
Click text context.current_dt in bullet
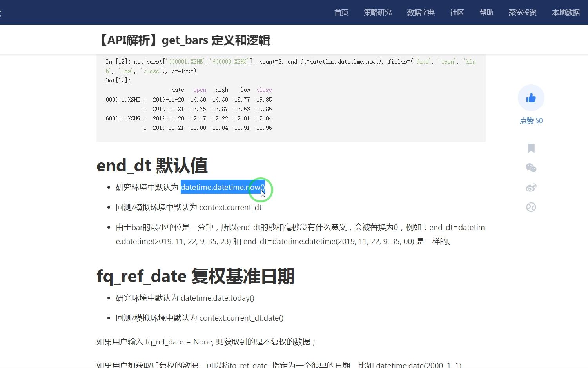[x=230, y=207]
